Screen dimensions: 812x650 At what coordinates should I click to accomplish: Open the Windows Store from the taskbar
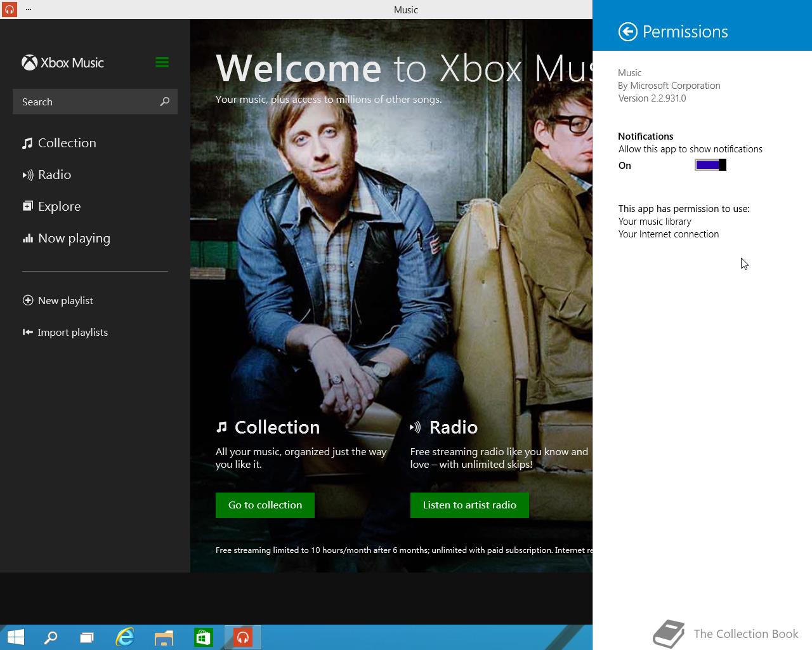tap(203, 637)
